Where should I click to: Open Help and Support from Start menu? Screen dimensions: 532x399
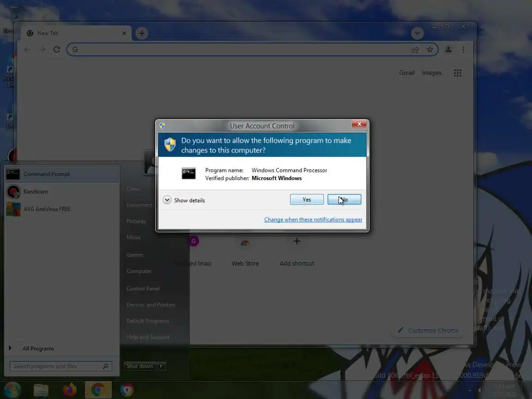click(148, 337)
